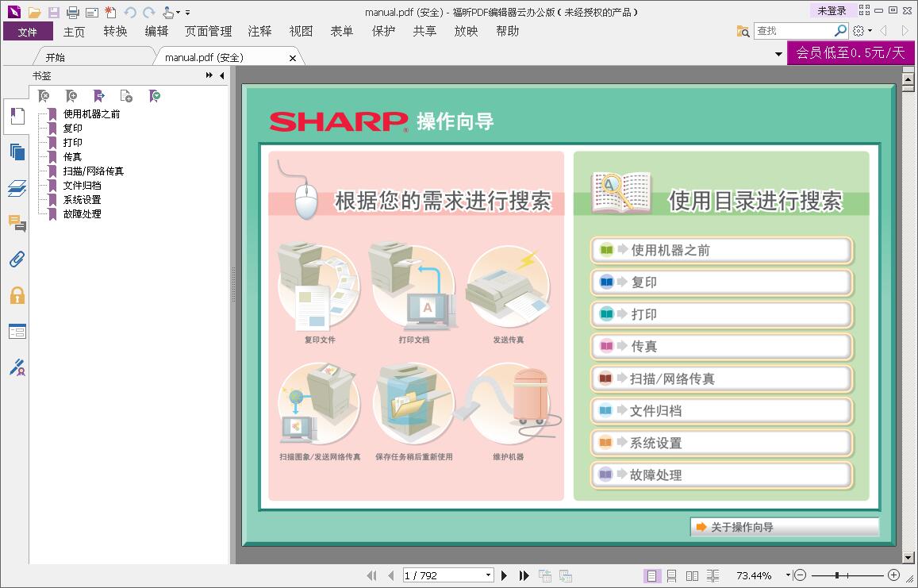Open the 文件 menu
918x588 pixels.
coord(28,32)
